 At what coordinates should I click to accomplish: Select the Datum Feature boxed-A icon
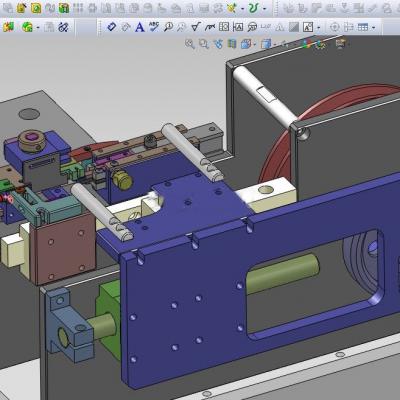(x=238, y=27)
